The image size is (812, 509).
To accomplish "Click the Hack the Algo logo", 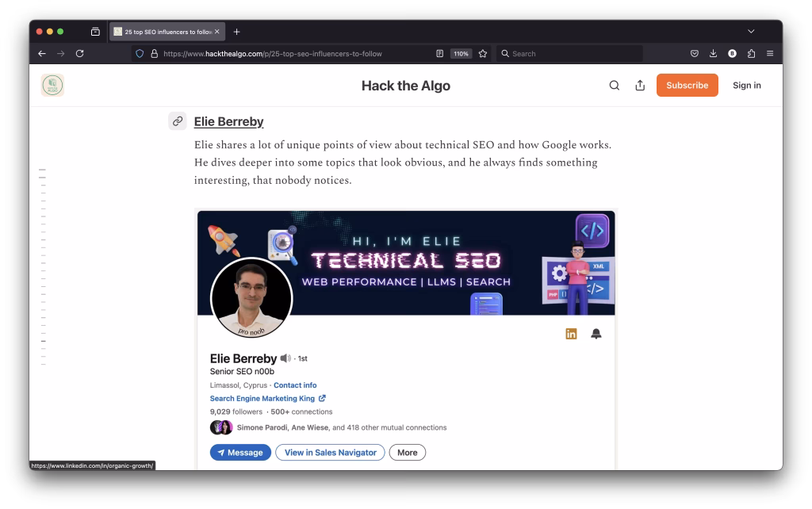I will click(x=52, y=86).
